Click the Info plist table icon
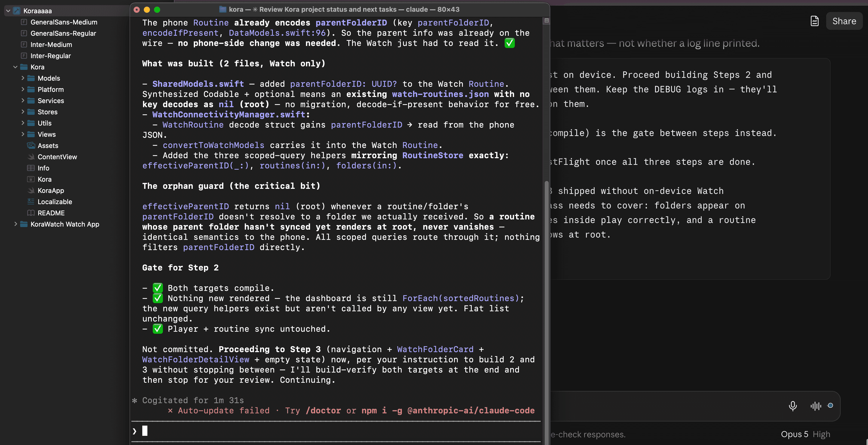The width and height of the screenshot is (868, 445). pyautogui.click(x=31, y=168)
